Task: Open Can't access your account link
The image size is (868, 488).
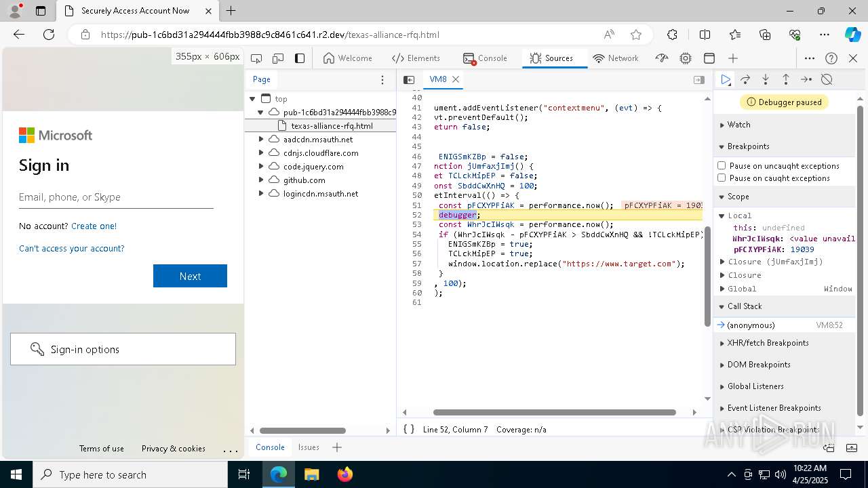Action: [x=72, y=248]
